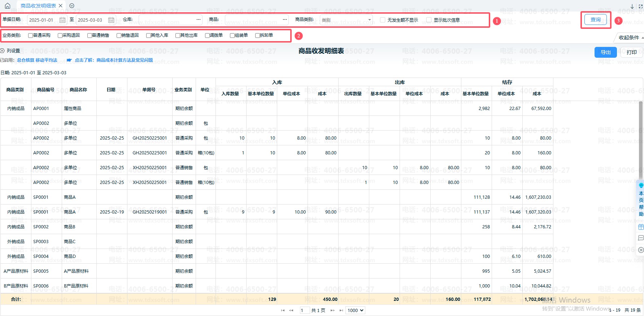The image size is (644, 316).
Task: Expand the 商品类别 dropdown
Action: tap(369, 20)
